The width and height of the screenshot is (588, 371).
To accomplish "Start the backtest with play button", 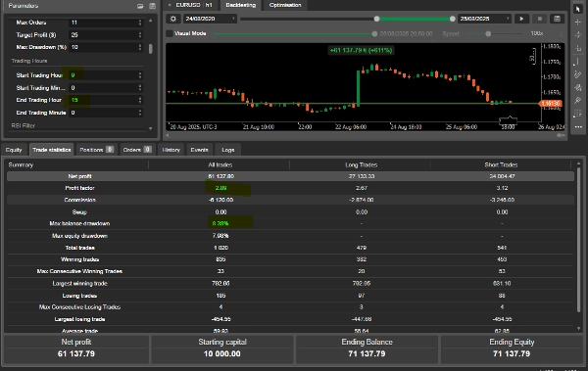I will tap(521, 19).
